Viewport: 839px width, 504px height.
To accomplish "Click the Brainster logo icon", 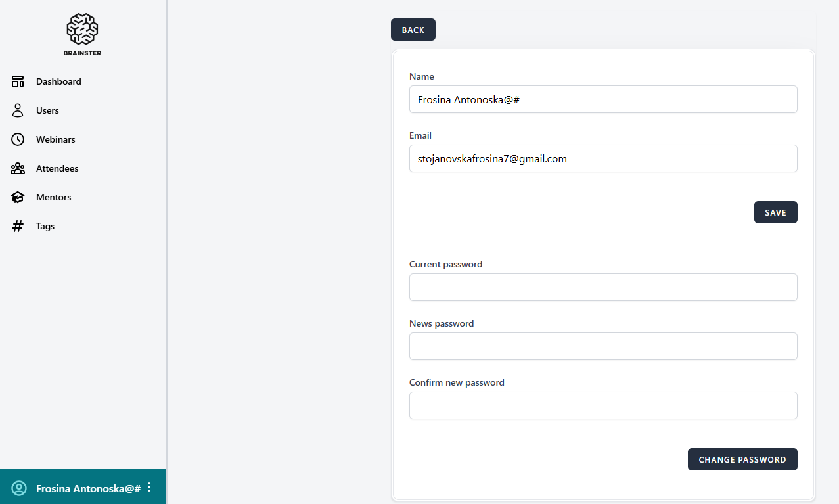I will (82, 30).
